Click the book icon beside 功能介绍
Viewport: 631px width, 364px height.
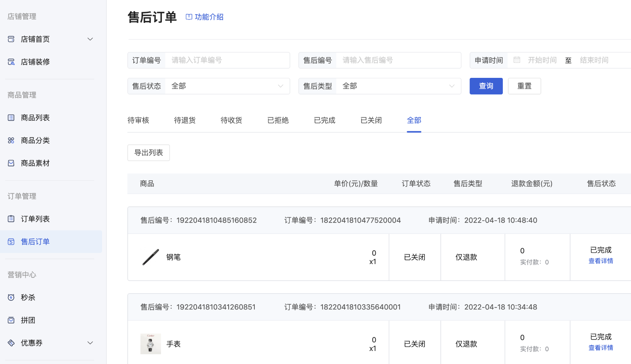point(189,17)
